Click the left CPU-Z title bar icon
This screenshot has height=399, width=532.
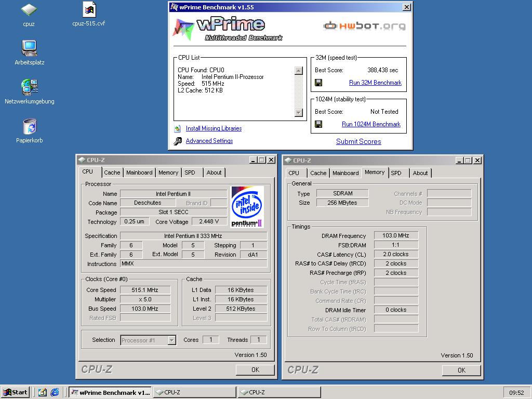82,160
